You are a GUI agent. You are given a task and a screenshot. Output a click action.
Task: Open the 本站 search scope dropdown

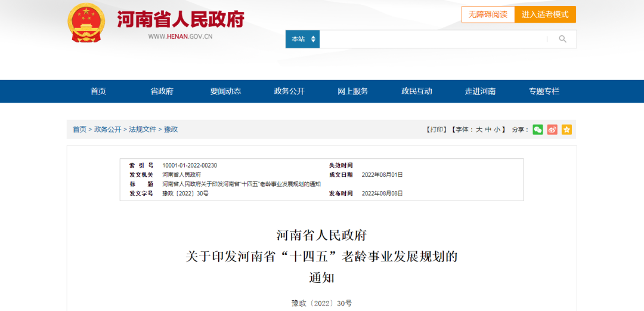click(x=303, y=39)
